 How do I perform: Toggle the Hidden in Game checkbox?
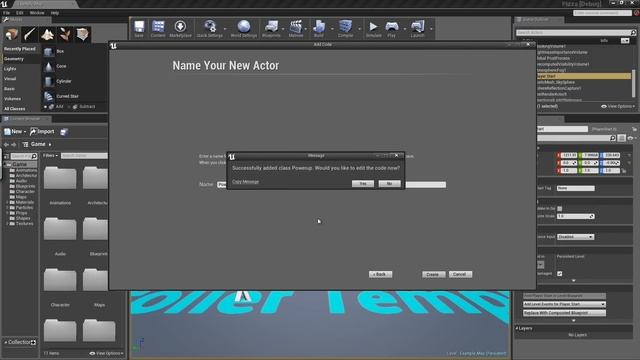(560, 209)
